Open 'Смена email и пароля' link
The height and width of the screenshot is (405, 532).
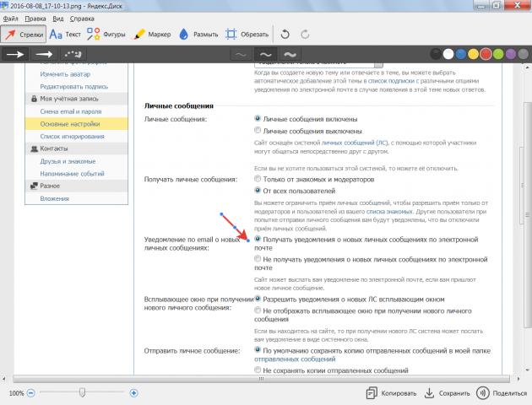[71, 111]
